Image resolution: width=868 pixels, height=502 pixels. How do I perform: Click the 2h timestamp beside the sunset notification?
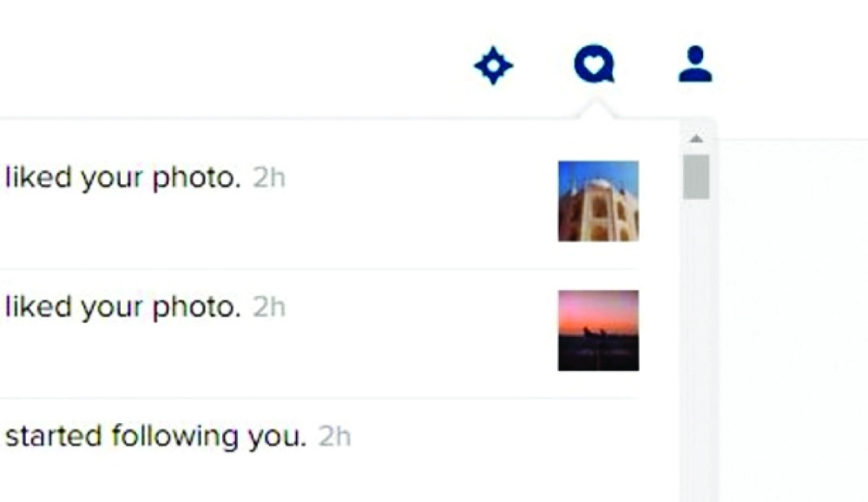(269, 307)
